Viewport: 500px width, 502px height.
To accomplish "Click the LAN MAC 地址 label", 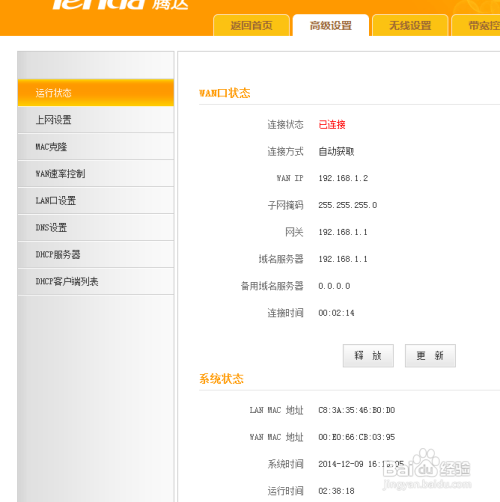I will 277,410.
